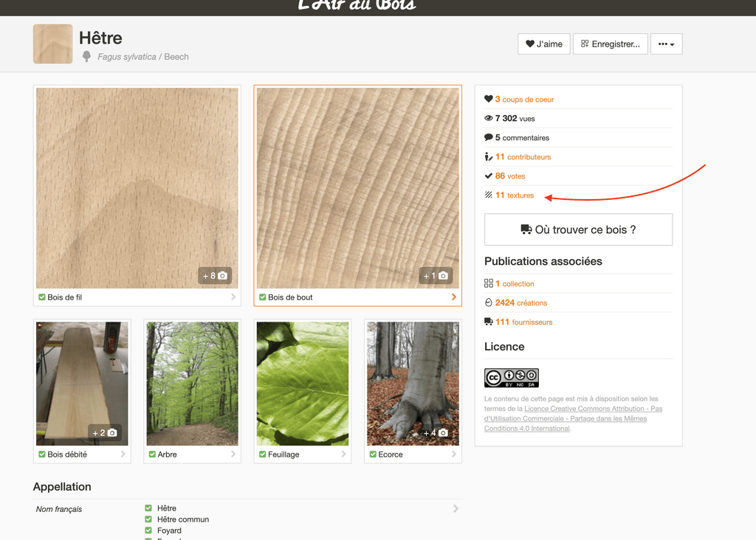Expand the Nom français row chevron
Image resolution: width=756 pixels, height=540 pixels.
click(456, 508)
